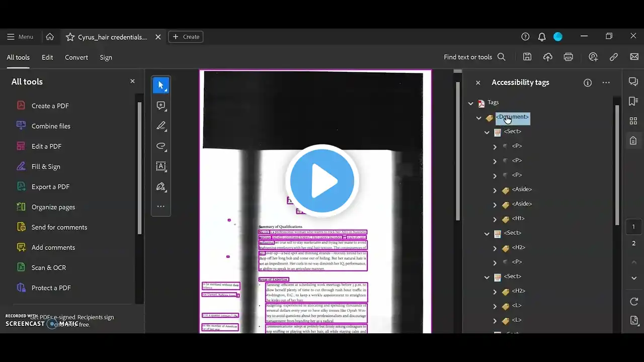Go to the Home icon

point(50,37)
